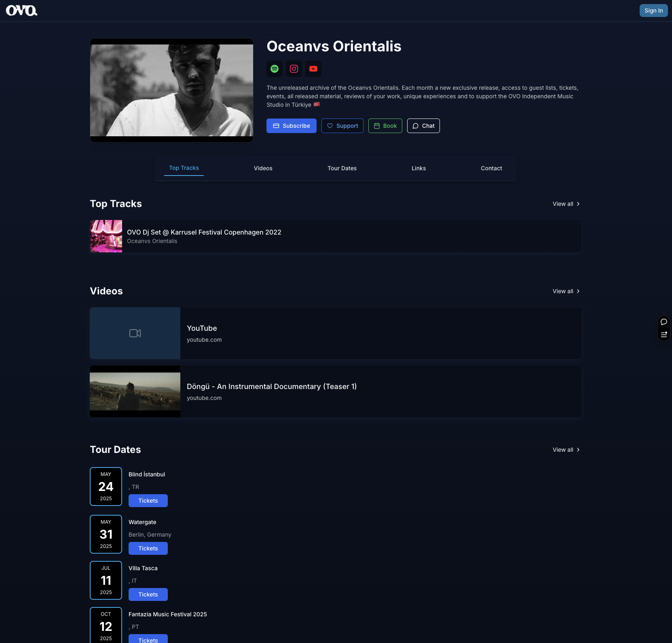The height and width of the screenshot is (643, 672).
Task: Get Tickets for Watergate Berlin show
Action: coord(148,548)
